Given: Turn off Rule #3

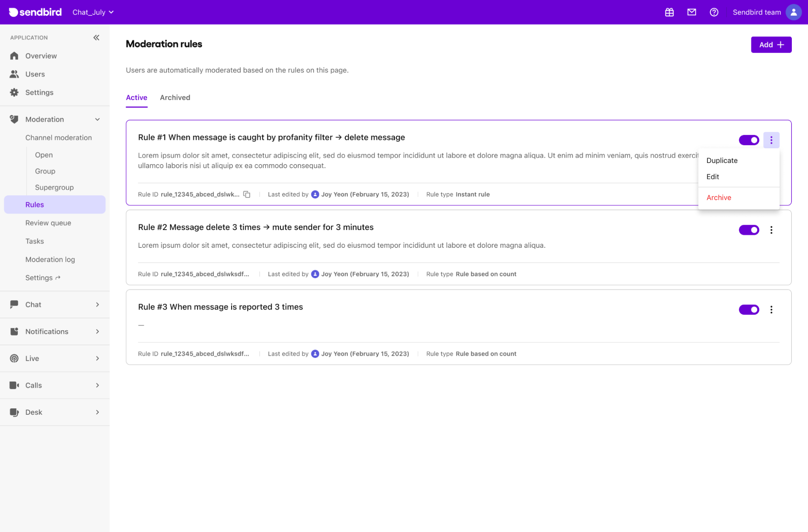Looking at the screenshot, I should (x=749, y=309).
